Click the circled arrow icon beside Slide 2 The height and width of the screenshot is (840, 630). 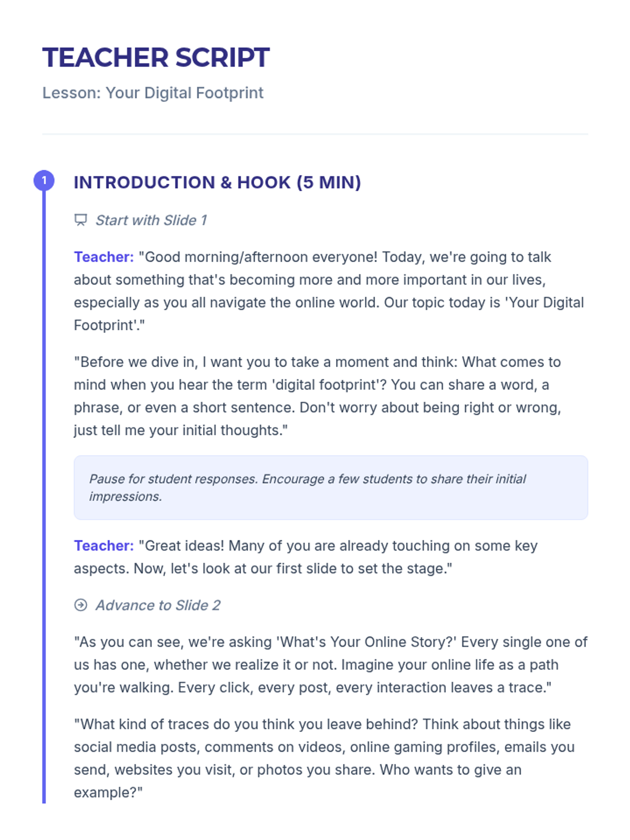pyautogui.click(x=80, y=605)
